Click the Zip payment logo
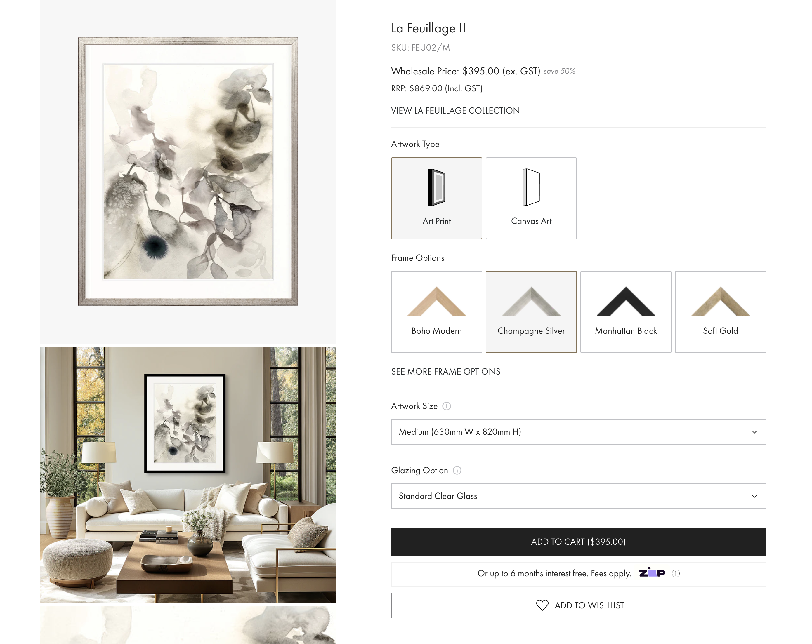The image size is (812, 644). 652,572
